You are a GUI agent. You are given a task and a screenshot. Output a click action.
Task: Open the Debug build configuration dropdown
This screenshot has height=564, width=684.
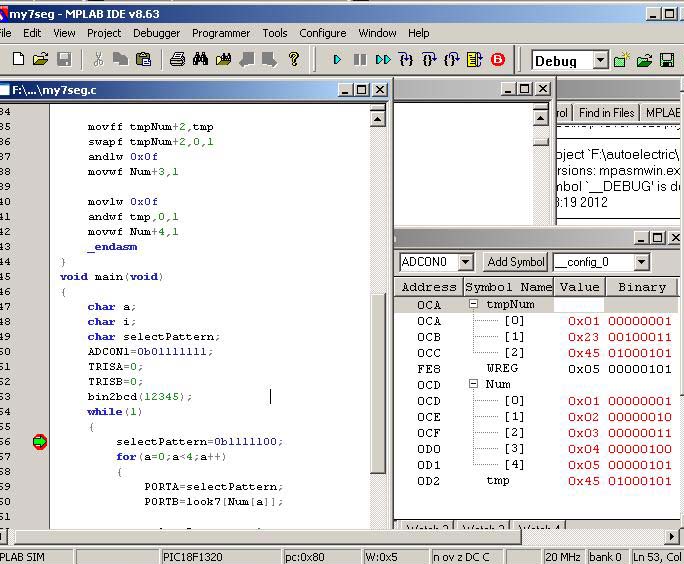coord(600,61)
